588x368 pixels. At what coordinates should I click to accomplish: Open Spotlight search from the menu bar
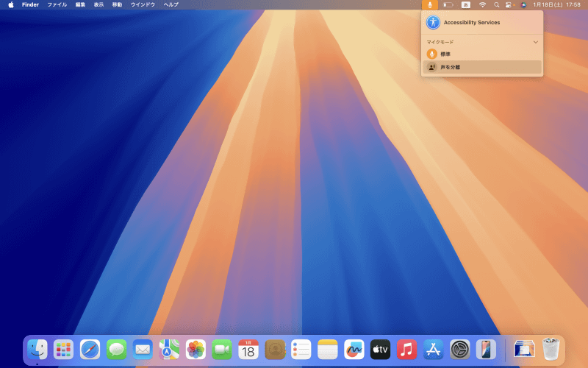497,5
